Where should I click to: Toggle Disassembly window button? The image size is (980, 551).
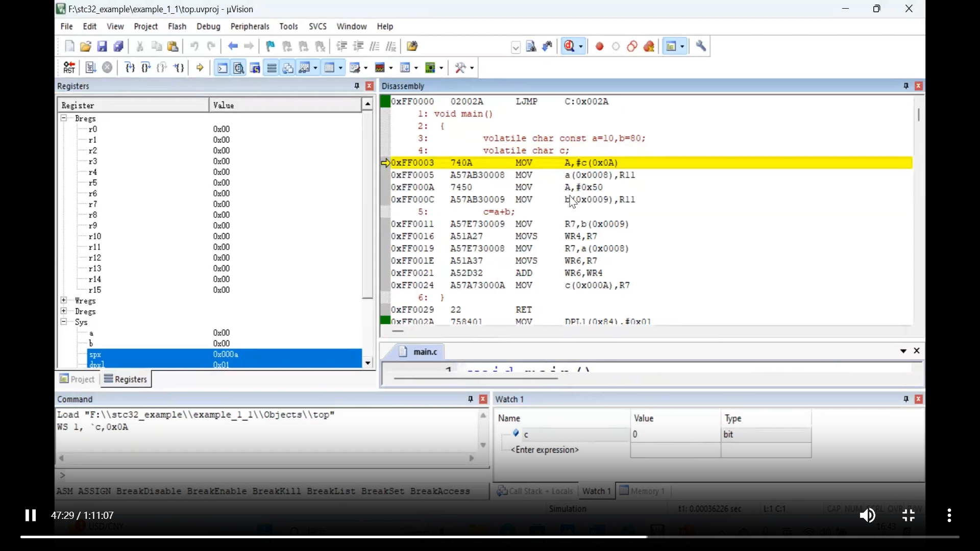tap(238, 68)
